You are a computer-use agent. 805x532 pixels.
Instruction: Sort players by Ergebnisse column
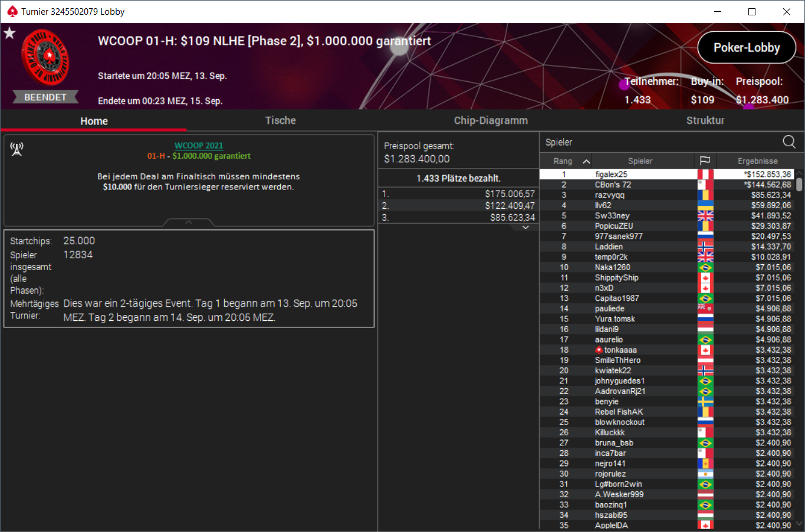click(757, 161)
